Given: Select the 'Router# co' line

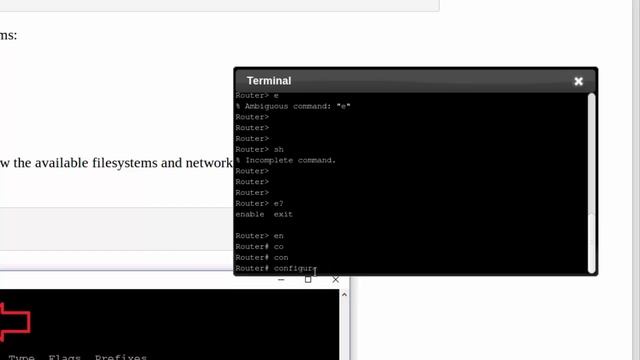Looking at the screenshot, I should [x=259, y=247].
